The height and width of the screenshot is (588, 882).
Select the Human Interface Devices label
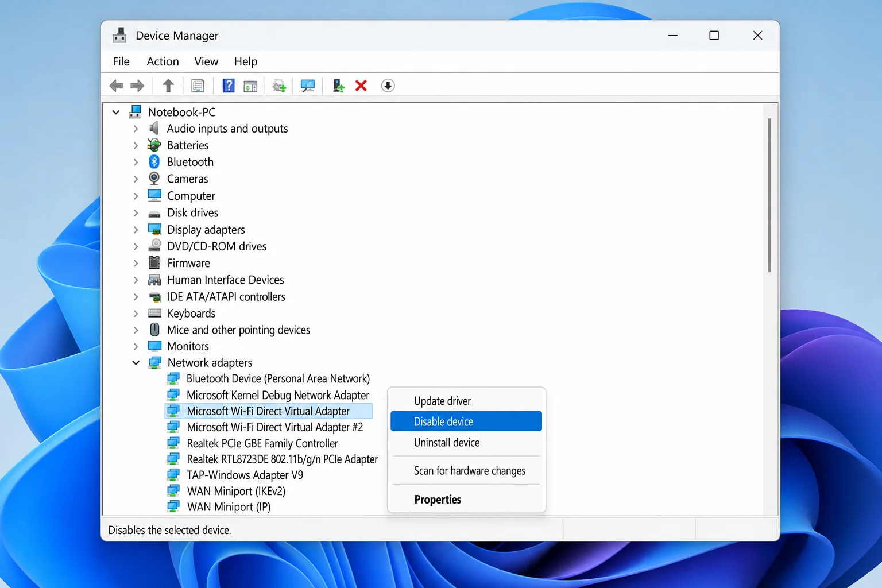[x=225, y=280]
